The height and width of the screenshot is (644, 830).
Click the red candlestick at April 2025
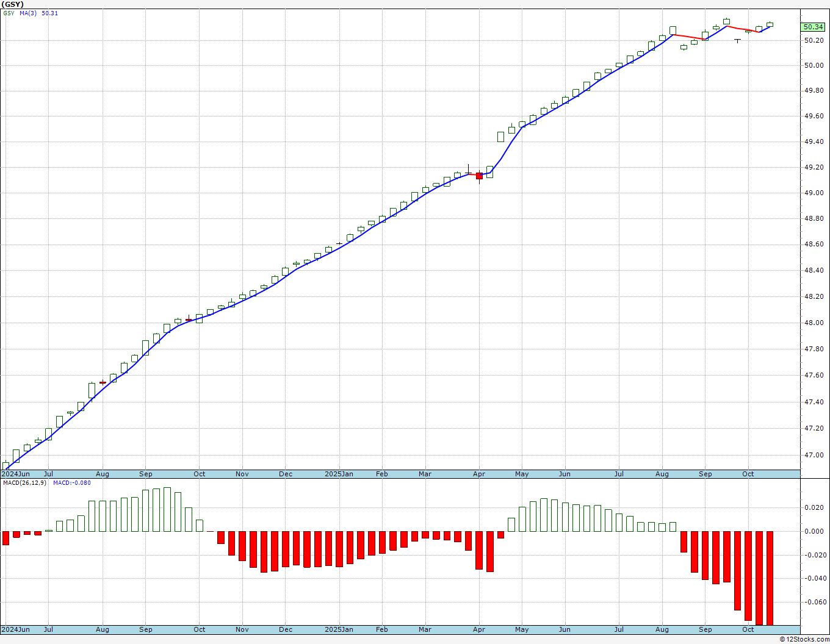pos(479,176)
